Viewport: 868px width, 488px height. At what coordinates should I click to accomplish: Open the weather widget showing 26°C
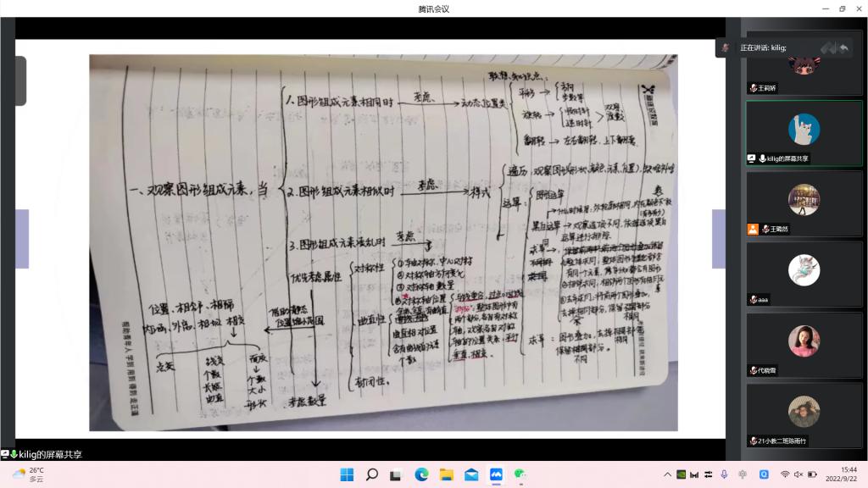30,474
